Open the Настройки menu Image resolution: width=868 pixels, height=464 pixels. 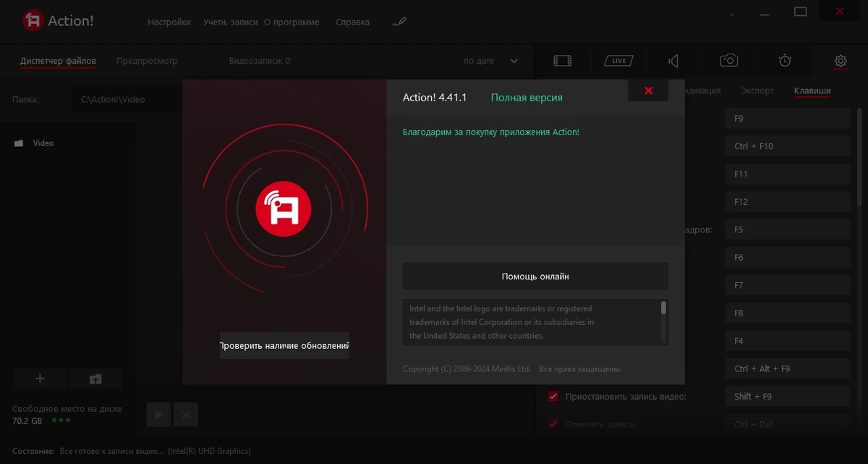tap(169, 22)
